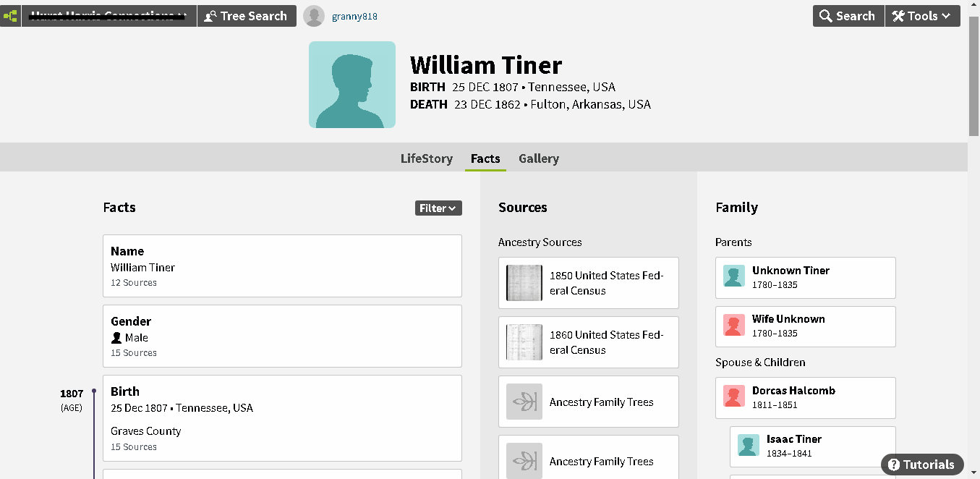Click the granny818 user avatar icon
The height and width of the screenshot is (479, 980).
point(314,16)
